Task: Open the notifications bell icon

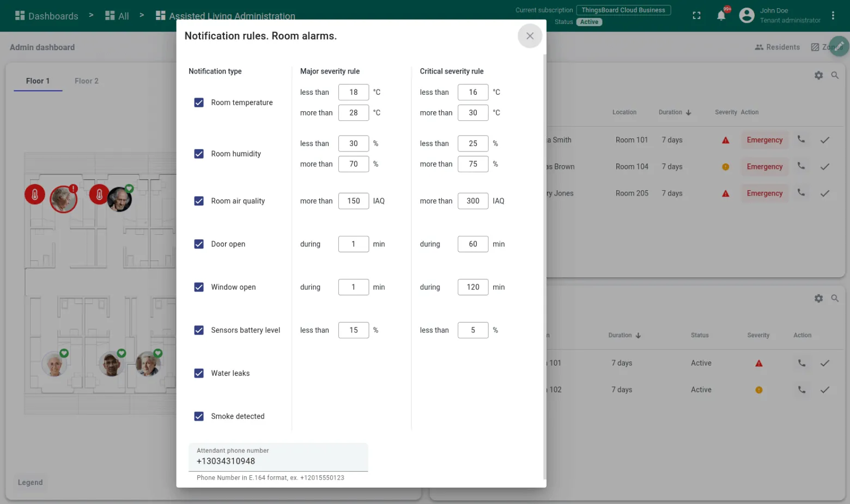Action: pos(721,16)
